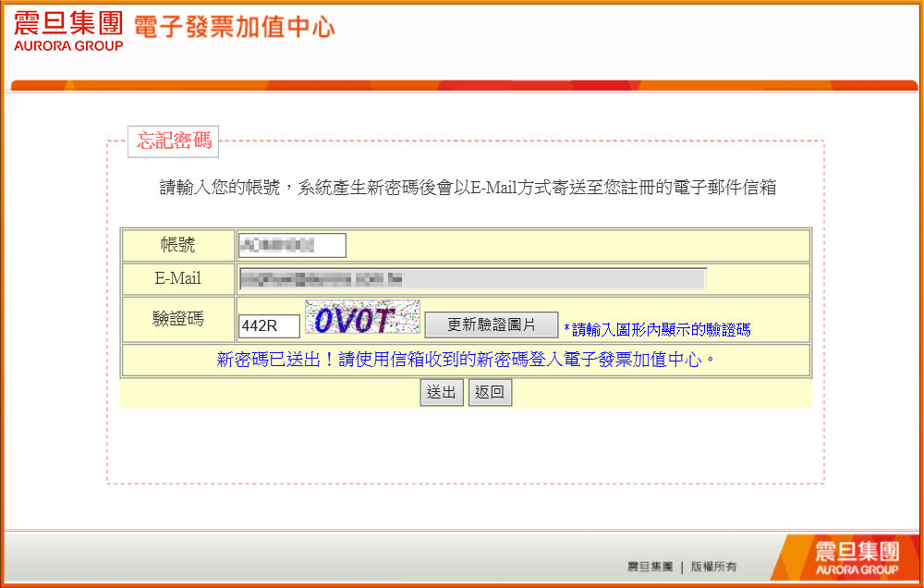Click the CAPTCHA image showing 0V0T
The width and height of the screenshot is (924, 588).
click(361, 319)
